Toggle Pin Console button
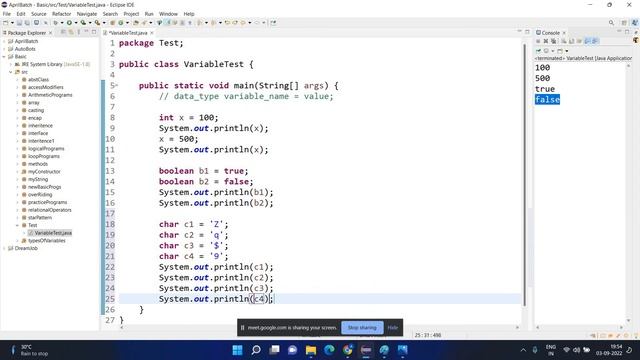Screen dimensions: 640x360 (x=538, y=51)
